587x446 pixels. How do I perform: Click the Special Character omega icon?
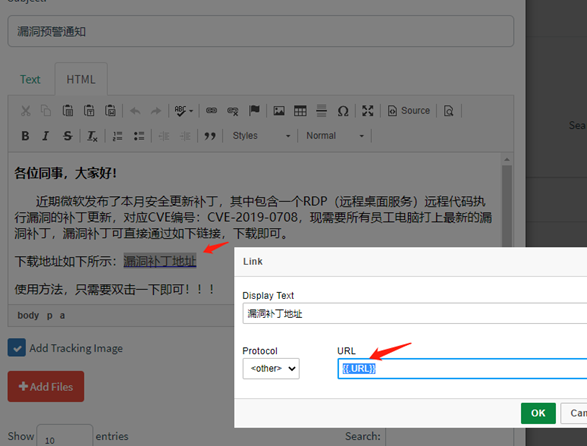pyautogui.click(x=343, y=111)
